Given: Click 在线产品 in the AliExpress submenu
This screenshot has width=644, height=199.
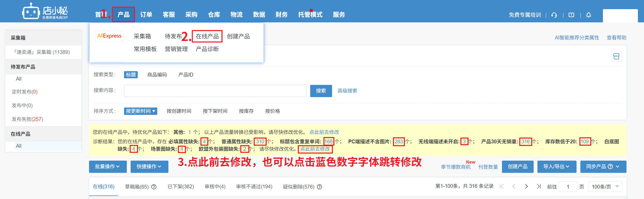Looking at the screenshot, I should coord(207,36).
